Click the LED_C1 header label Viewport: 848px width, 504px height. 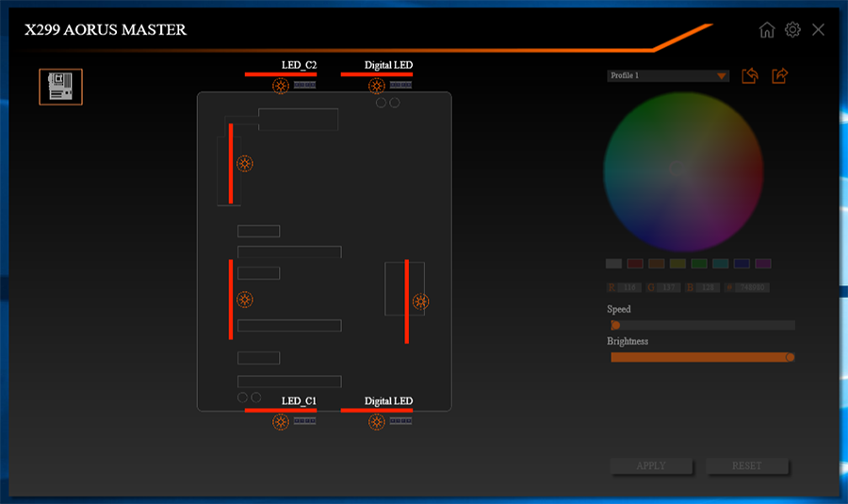(299, 401)
